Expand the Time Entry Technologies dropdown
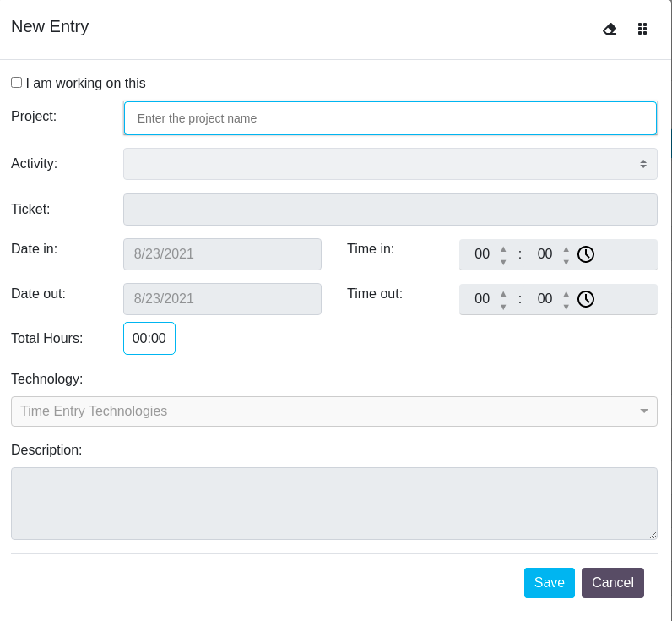This screenshot has height=621, width=672. coord(333,411)
